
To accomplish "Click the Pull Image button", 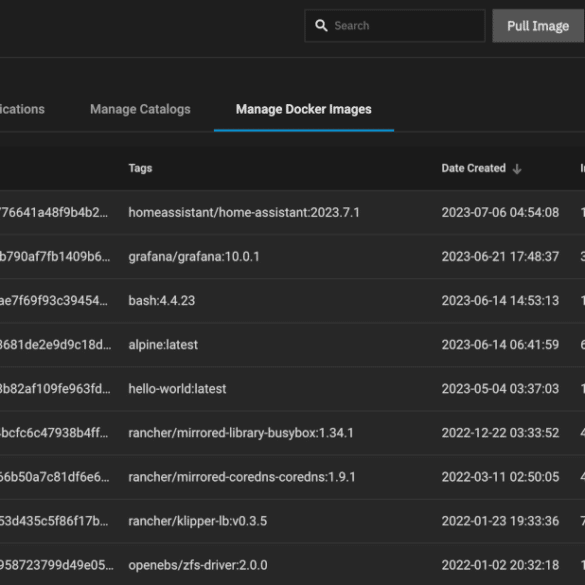I will 538,26.
